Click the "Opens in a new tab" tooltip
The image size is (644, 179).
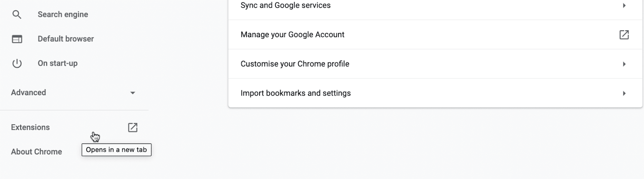point(116,150)
